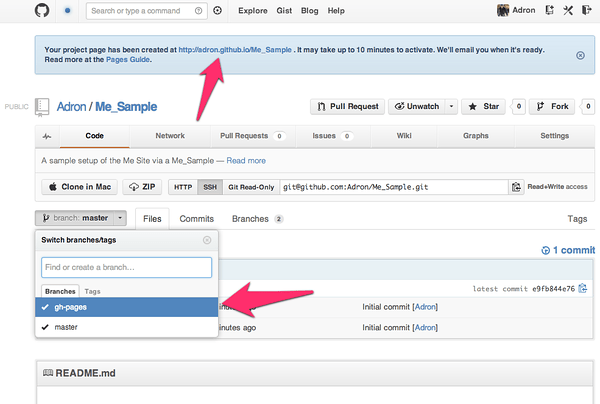Star the repository
Screen dimensions: 600x404
pyautogui.click(x=484, y=106)
